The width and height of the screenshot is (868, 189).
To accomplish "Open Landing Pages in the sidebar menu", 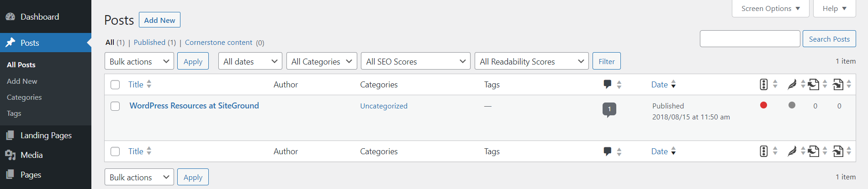I will pos(46,135).
